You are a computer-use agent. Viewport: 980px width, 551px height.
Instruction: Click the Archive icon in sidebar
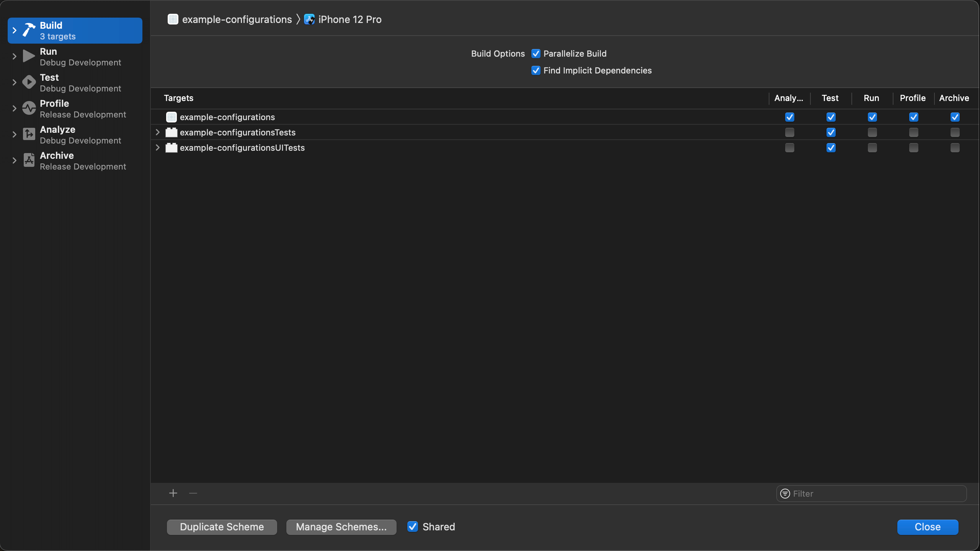(x=29, y=160)
